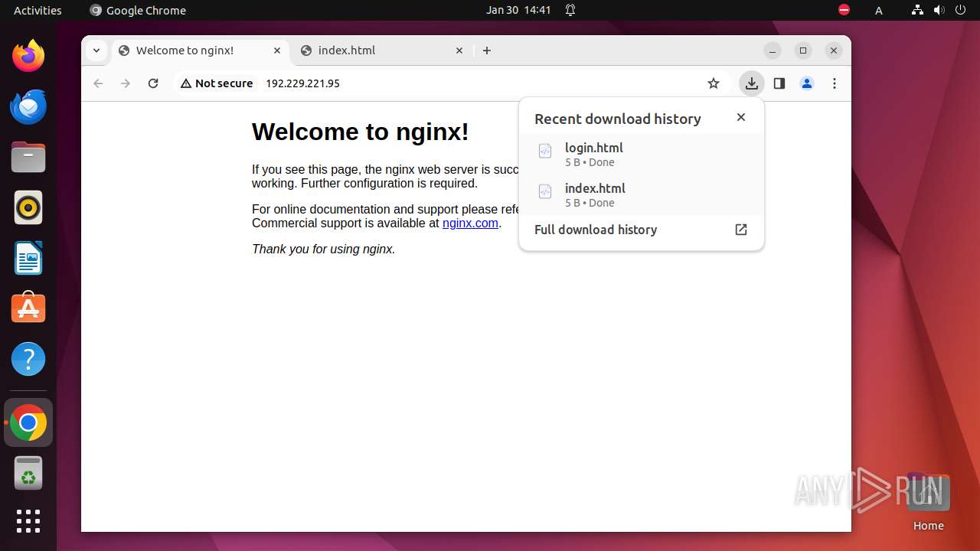The height and width of the screenshot is (551, 980).
Task: Open Google Chrome app menu in top bar
Action: click(138, 10)
